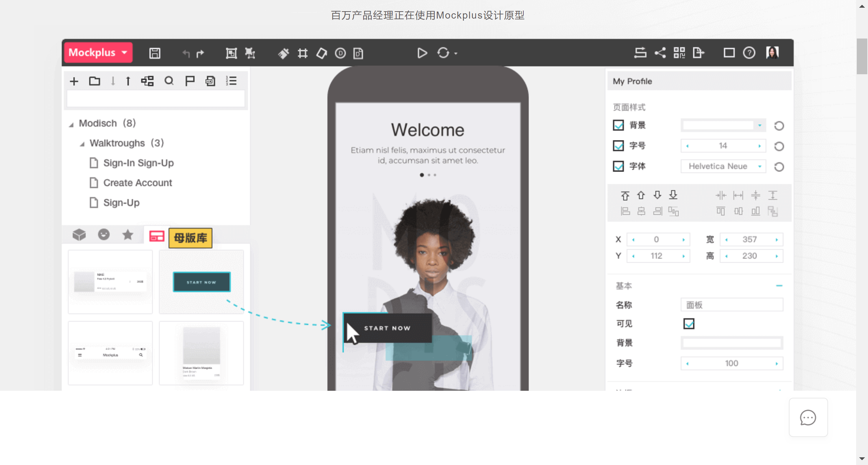The height and width of the screenshot is (465, 868).
Task: Select the Create Account page
Action: (137, 183)
